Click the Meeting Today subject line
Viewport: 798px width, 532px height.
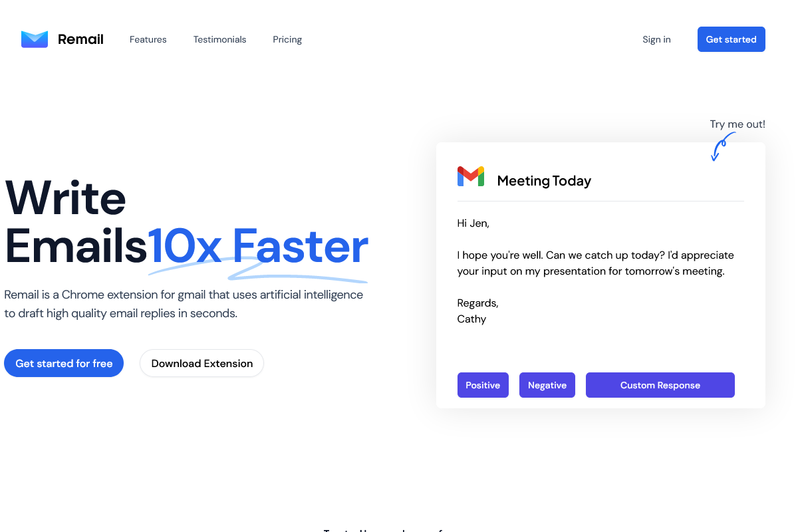[x=544, y=180]
